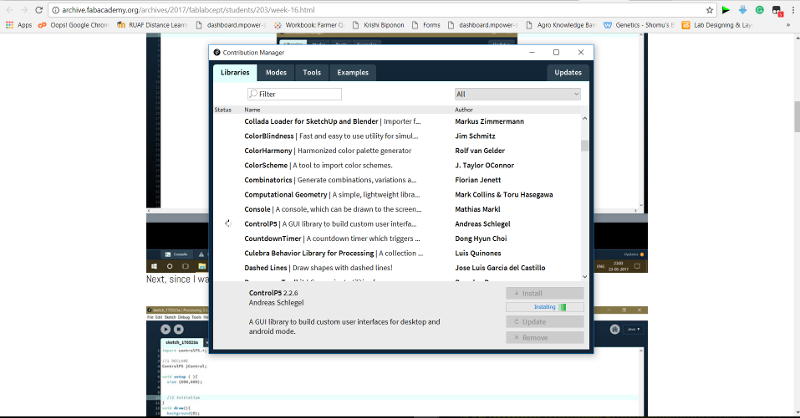Open the Agro Knowledge Ban bookmark

point(560,24)
